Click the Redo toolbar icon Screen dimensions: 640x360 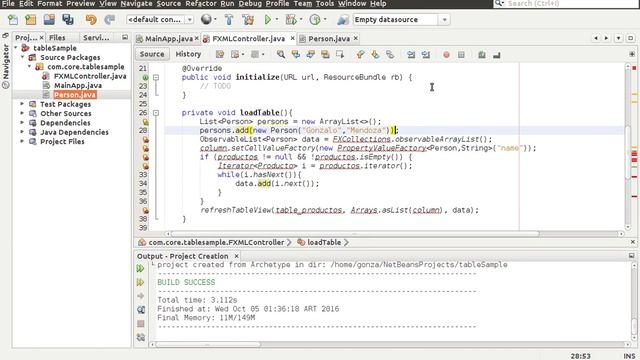109,19
